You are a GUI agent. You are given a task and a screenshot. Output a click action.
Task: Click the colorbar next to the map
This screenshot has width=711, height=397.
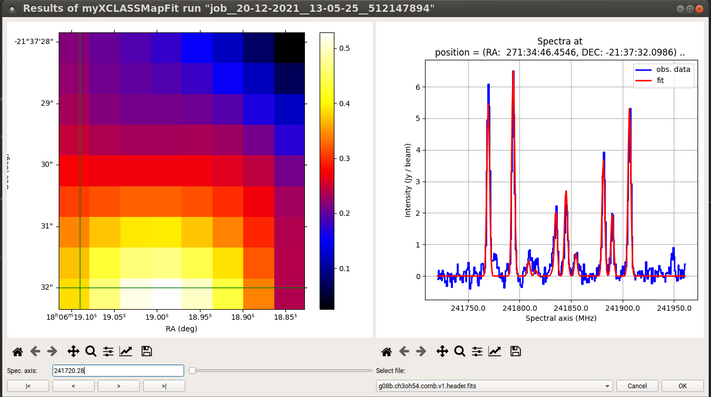coord(326,171)
